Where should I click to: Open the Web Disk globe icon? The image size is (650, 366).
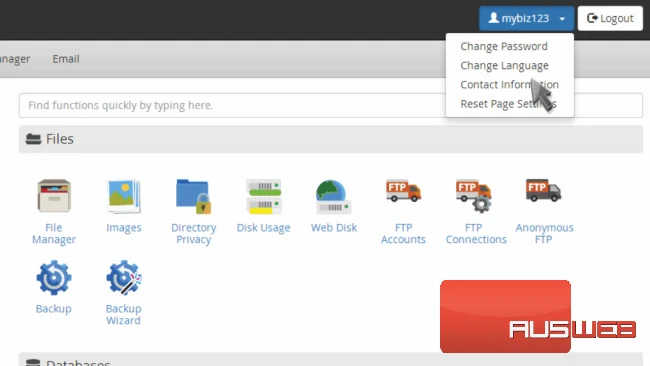click(x=333, y=196)
